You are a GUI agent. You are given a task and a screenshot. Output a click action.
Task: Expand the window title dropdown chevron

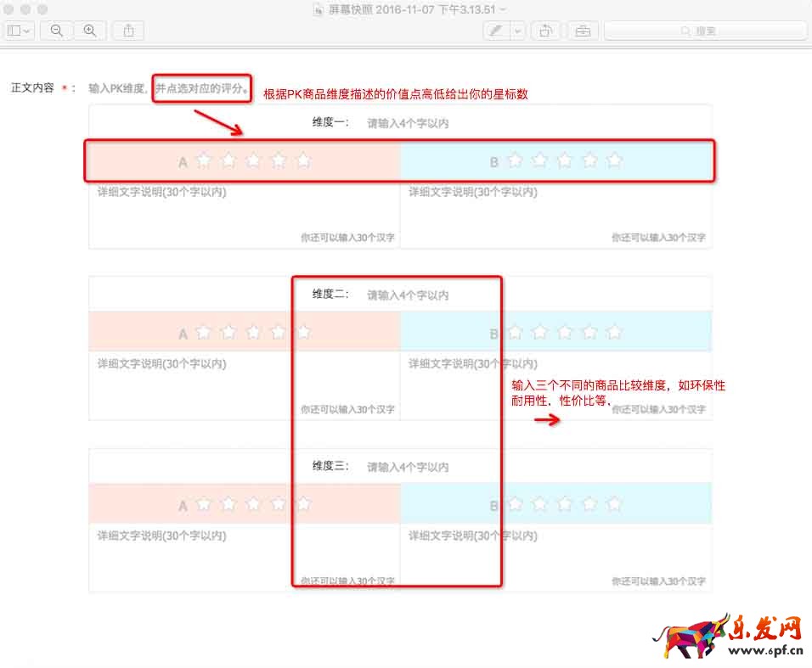click(x=504, y=8)
